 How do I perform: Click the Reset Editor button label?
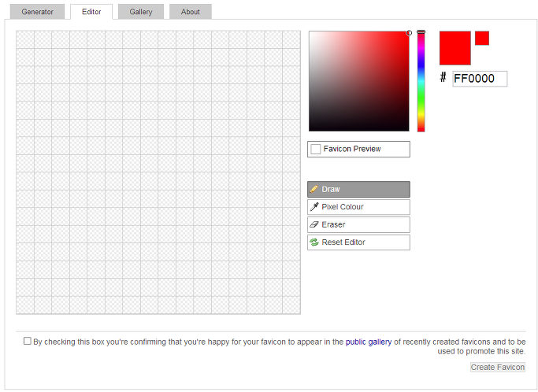click(x=343, y=242)
